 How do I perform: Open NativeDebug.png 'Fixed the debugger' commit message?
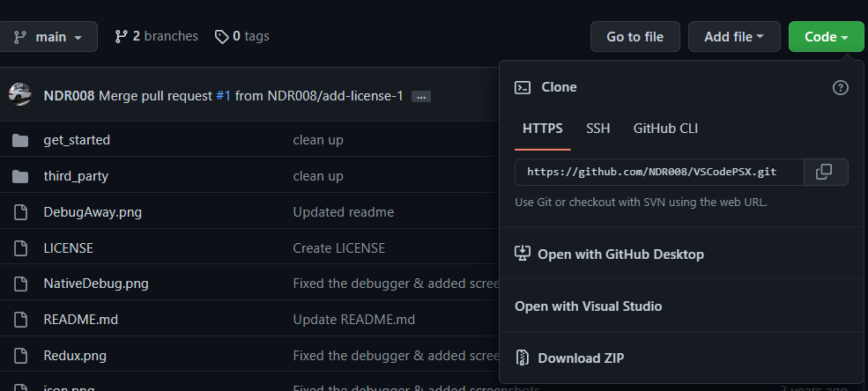click(396, 284)
